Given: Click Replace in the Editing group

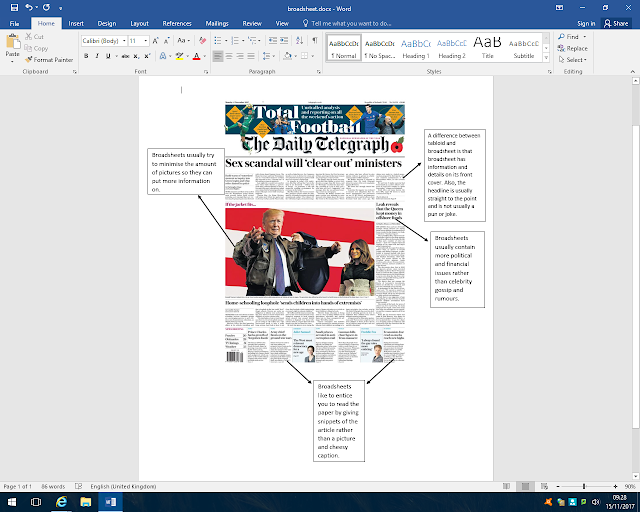Looking at the screenshot, I should pos(573,48).
